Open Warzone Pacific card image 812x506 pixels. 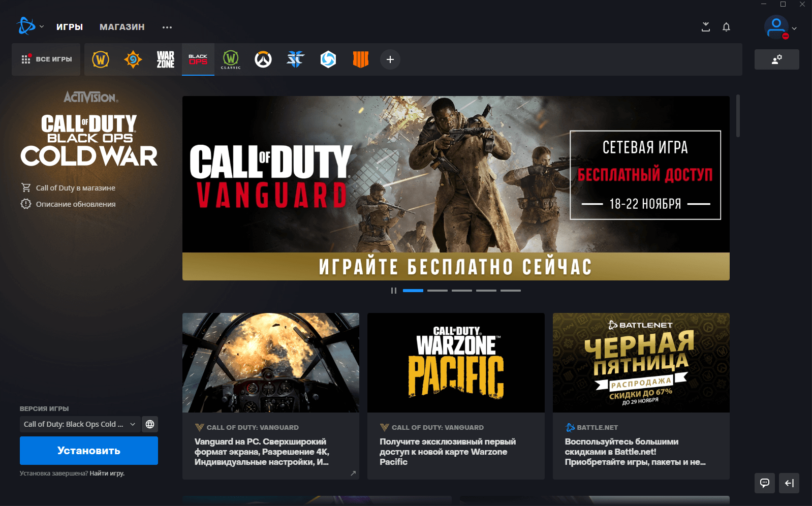point(456,363)
